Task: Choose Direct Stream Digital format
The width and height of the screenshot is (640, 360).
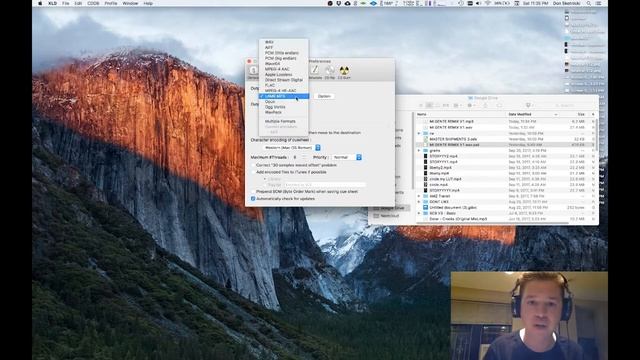Action: coord(284,80)
